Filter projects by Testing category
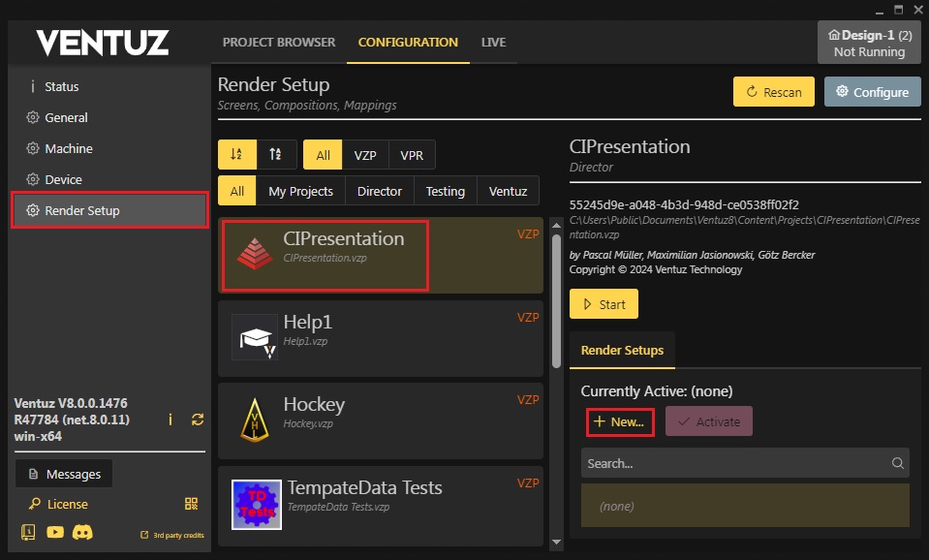Viewport: 929px width, 560px height. pos(445,191)
